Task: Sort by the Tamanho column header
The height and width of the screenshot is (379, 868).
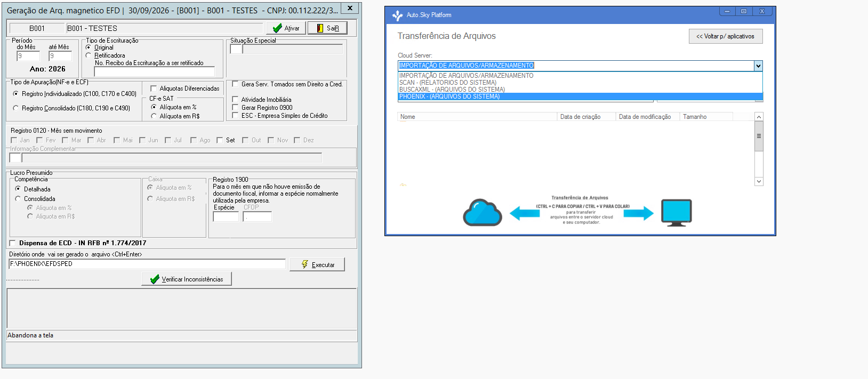Action: coord(706,117)
